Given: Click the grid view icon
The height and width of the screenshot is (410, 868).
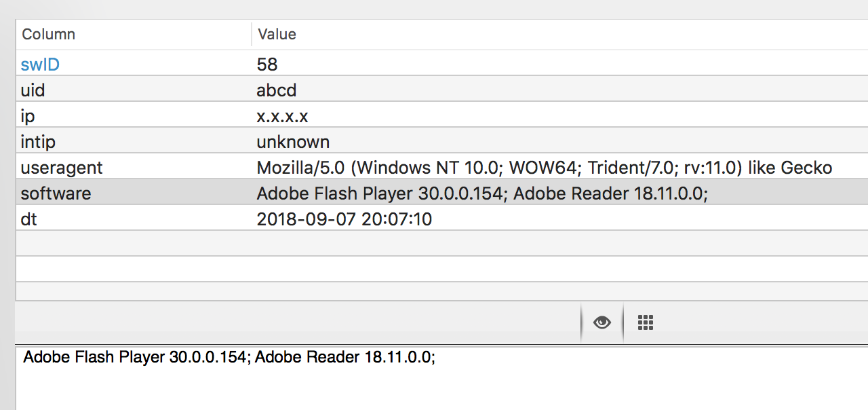Looking at the screenshot, I should point(646,322).
